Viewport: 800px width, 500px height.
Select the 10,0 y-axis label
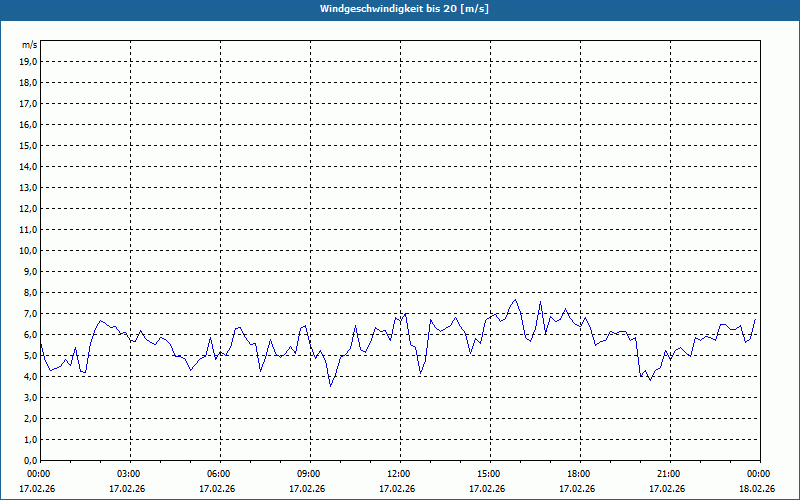coord(29,251)
